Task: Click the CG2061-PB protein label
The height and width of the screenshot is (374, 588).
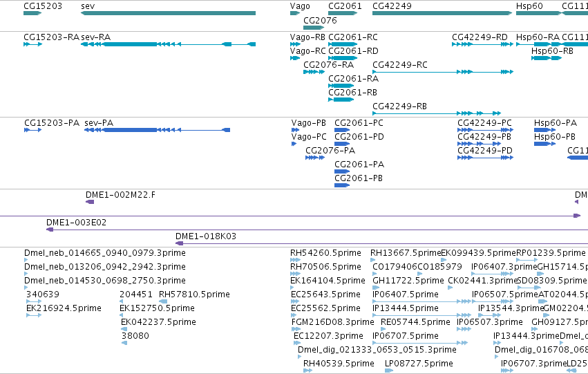Action: tap(359, 178)
